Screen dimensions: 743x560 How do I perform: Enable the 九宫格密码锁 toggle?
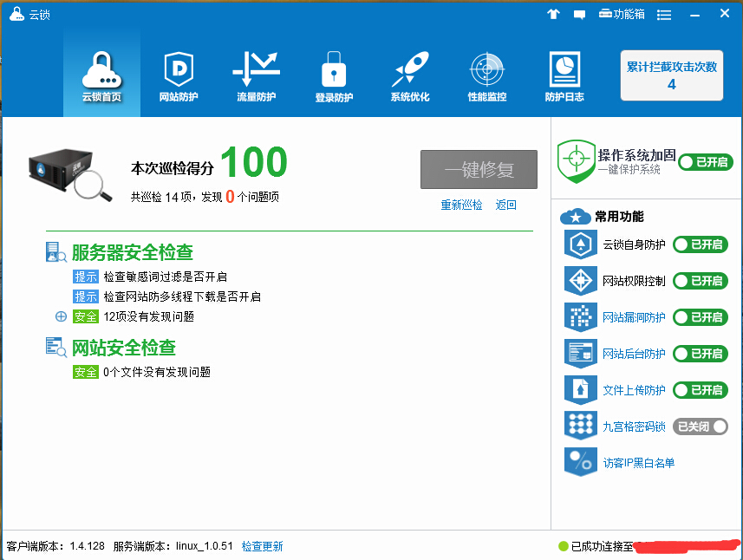[700, 427]
